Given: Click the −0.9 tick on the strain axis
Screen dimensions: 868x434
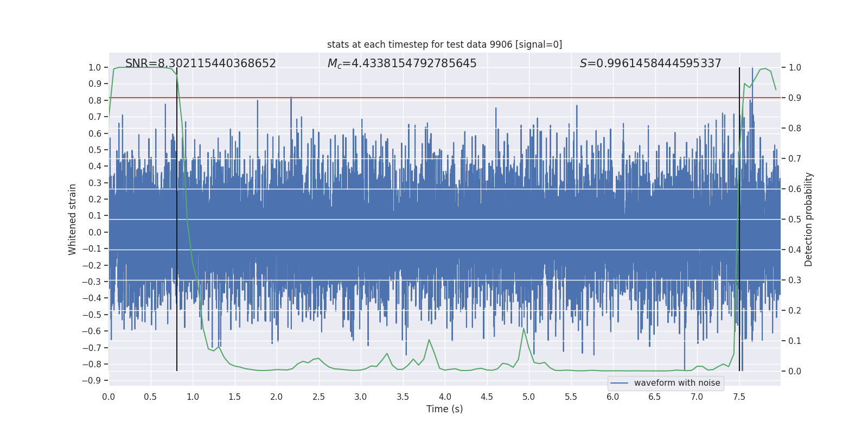Looking at the screenshot, I should pos(94,380).
